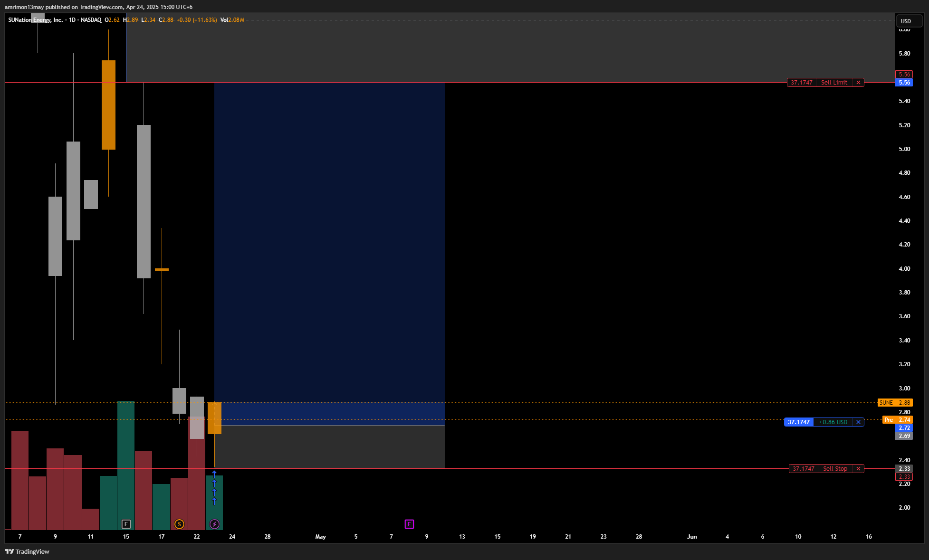Screen dimensions: 929x560
Task: Click the May label on time axis
Action: click(321, 536)
